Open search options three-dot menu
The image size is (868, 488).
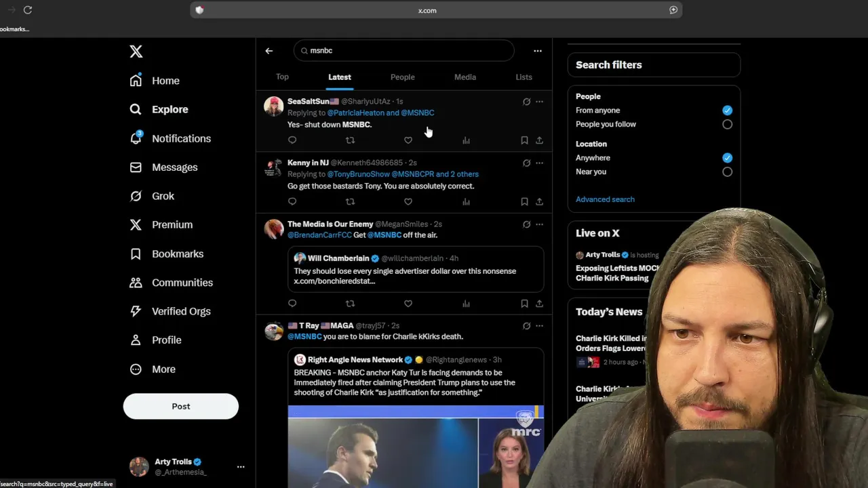pos(538,51)
